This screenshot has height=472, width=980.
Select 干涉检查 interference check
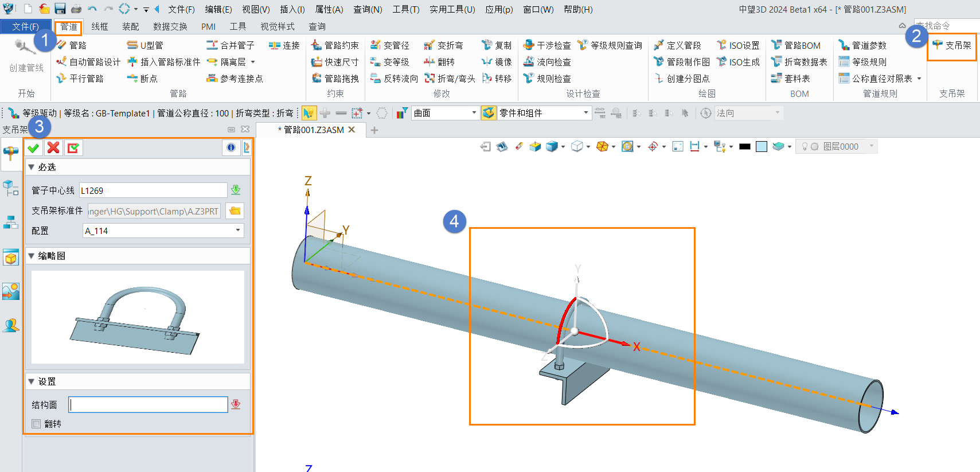pos(547,45)
